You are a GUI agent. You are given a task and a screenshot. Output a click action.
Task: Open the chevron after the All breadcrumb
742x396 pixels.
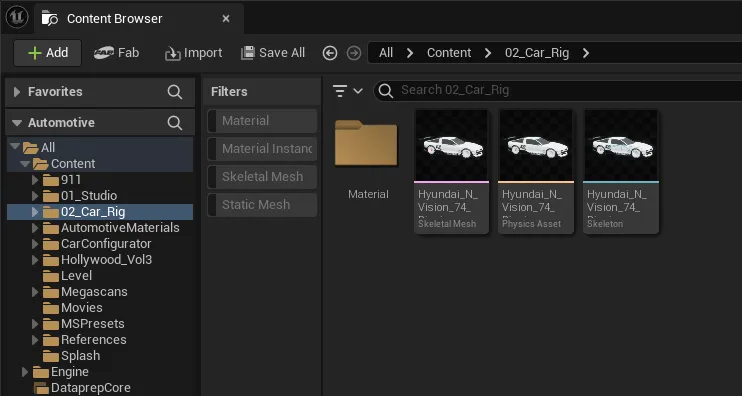(x=410, y=53)
